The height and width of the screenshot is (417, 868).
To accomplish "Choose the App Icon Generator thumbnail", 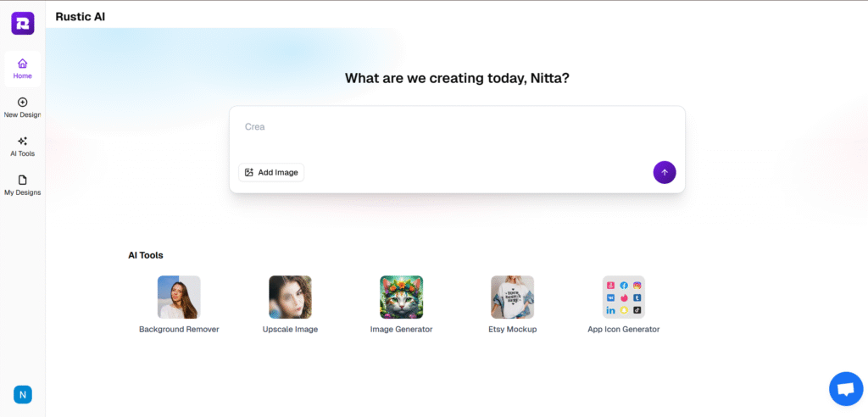I will point(623,297).
